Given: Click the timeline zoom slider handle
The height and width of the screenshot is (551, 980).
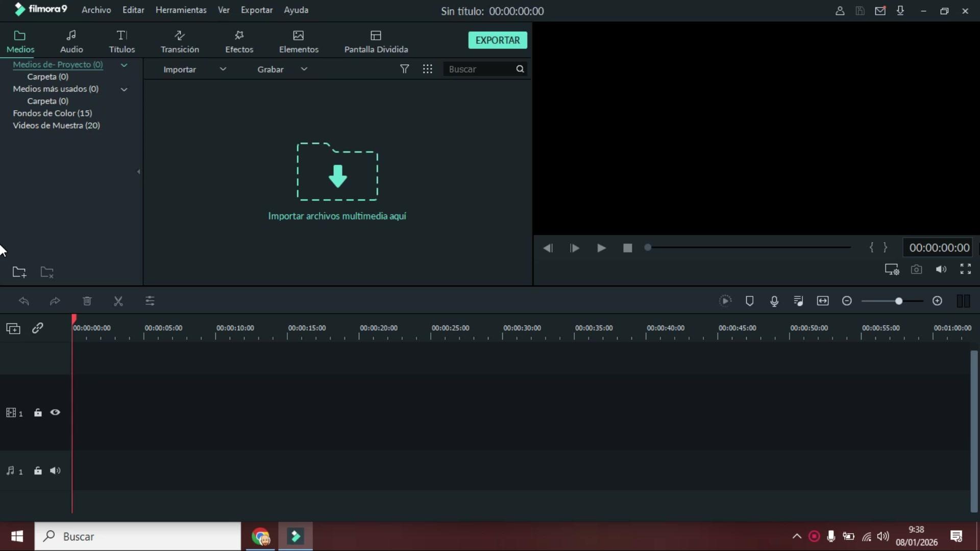Looking at the screenshot, I should [898, 301].
